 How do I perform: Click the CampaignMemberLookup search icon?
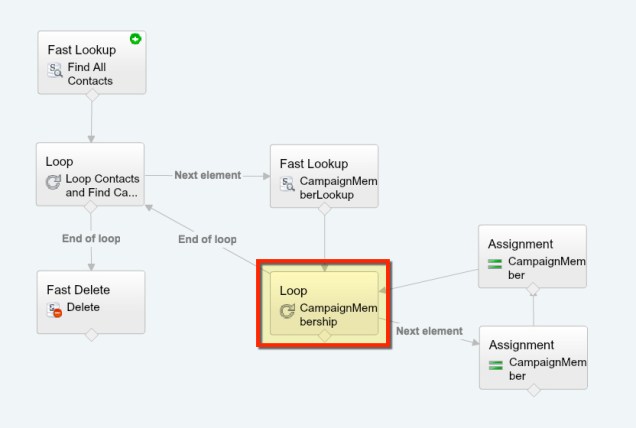(288, 183)
